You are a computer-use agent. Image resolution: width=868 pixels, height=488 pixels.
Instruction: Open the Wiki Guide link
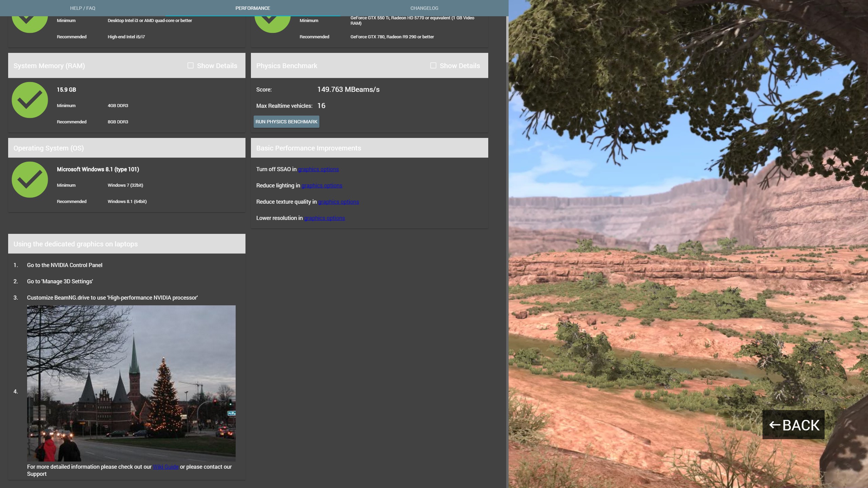click(x=165, y=467)
